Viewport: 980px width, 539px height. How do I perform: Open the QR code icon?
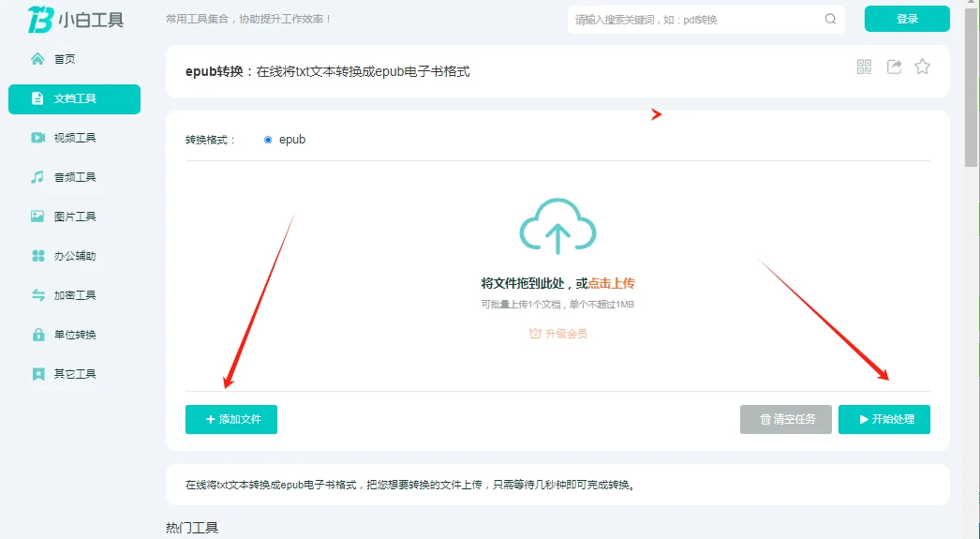(x=864, y=67)
